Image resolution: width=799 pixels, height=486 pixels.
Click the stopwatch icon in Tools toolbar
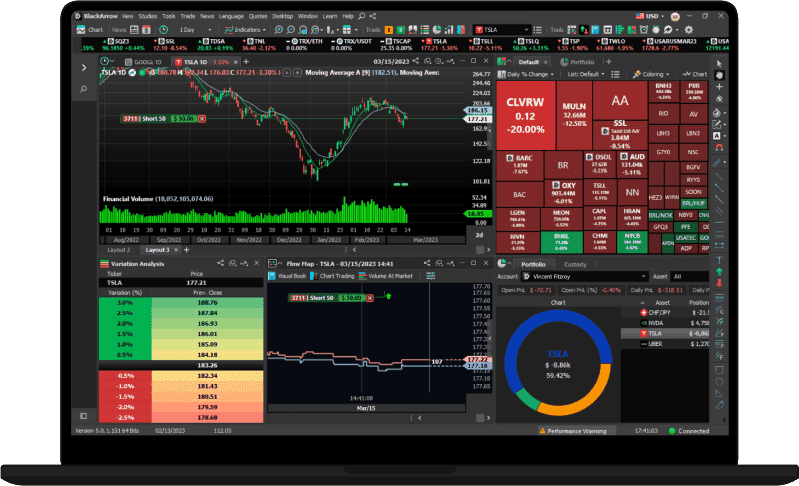click(x=656, y=30)
